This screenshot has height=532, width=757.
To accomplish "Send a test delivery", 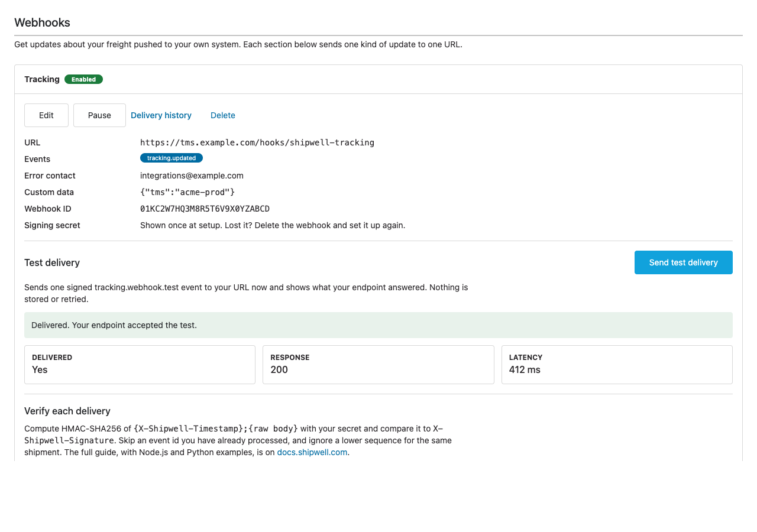I will pyautogui.click(x=683, y=262).
